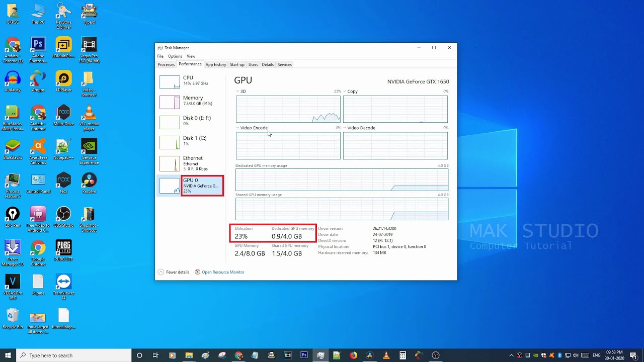The image size is (644, 362).
Task: Show hidden system tray icons
Action: (x=512, y=355)
